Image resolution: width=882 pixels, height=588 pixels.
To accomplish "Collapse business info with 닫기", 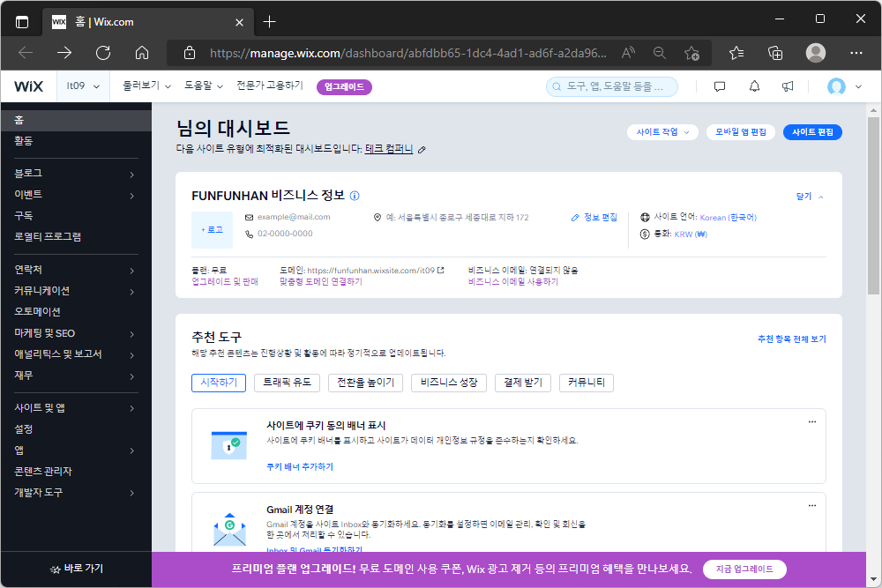I will 810,197.
